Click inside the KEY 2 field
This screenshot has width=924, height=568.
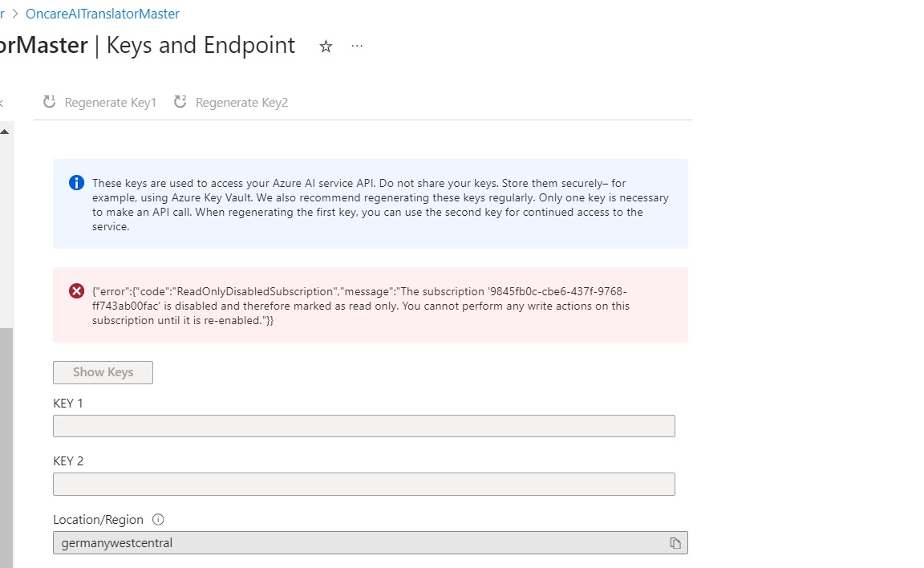[363, 484]
